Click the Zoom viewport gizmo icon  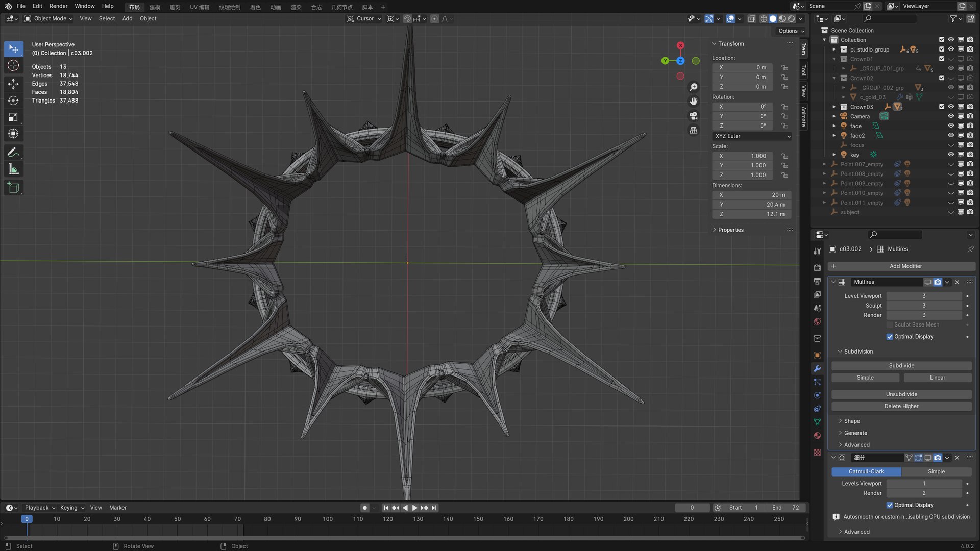coord(693,87)
